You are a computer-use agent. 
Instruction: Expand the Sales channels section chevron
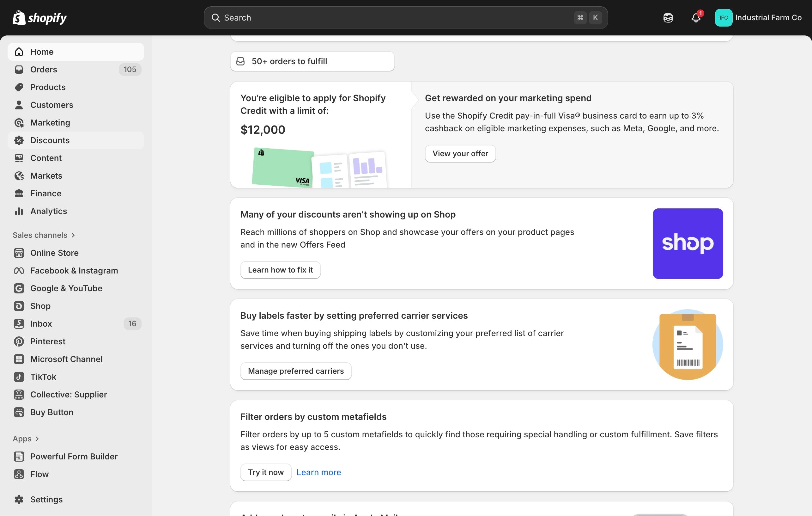[x=73, y=235]
